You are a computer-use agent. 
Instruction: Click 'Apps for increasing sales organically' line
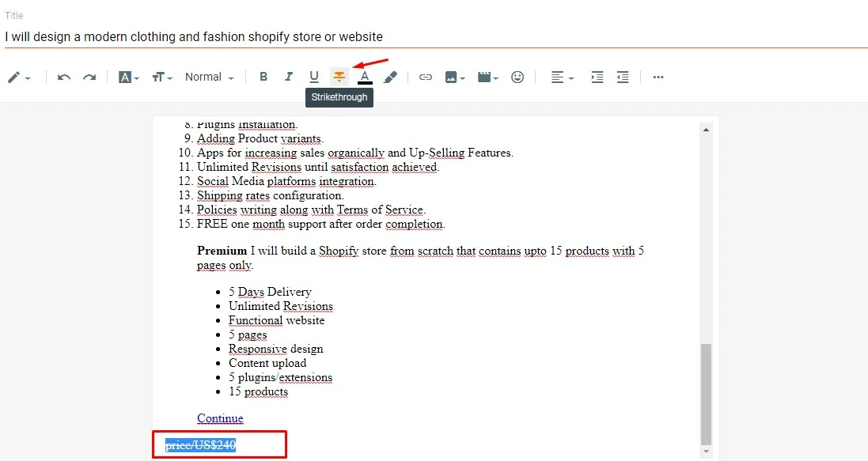[355, 153]
